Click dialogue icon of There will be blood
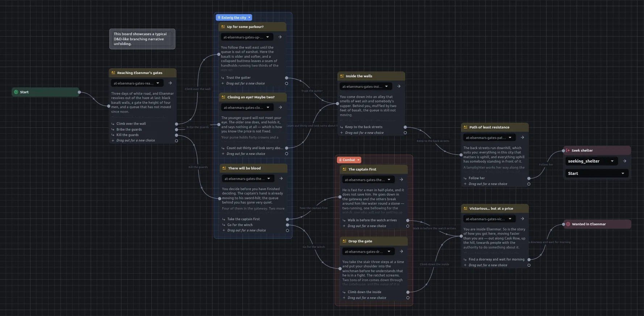The width and height of the screenshot is (644, 316). point(224,168)
